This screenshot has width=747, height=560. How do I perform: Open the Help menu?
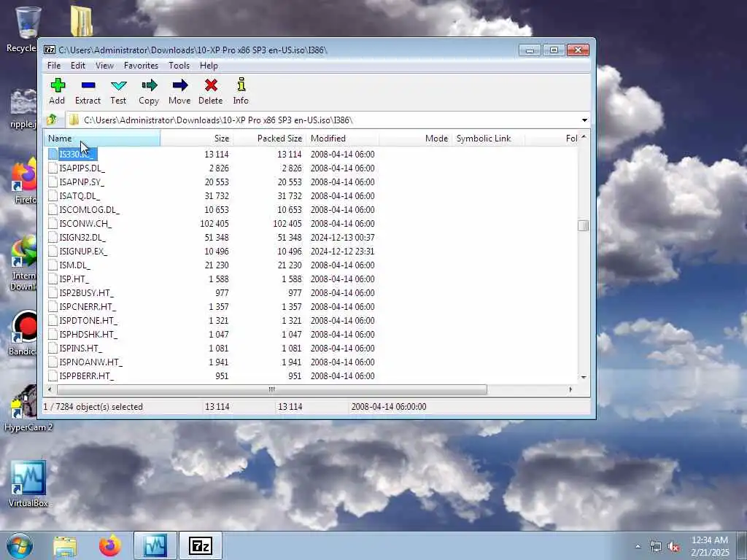tap(209, 65)
